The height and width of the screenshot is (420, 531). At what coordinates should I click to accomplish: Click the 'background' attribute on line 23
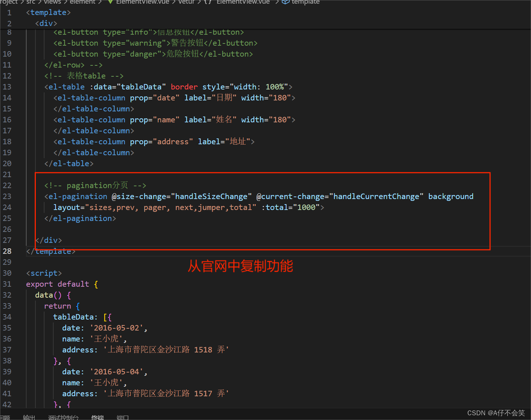point(451,196)
